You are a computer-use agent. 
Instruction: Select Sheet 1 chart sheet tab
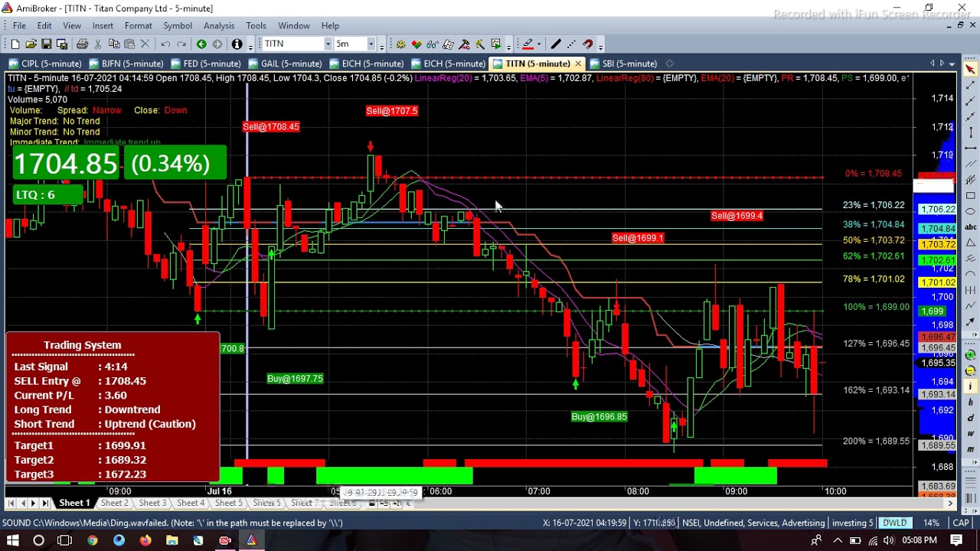point(74,503)
